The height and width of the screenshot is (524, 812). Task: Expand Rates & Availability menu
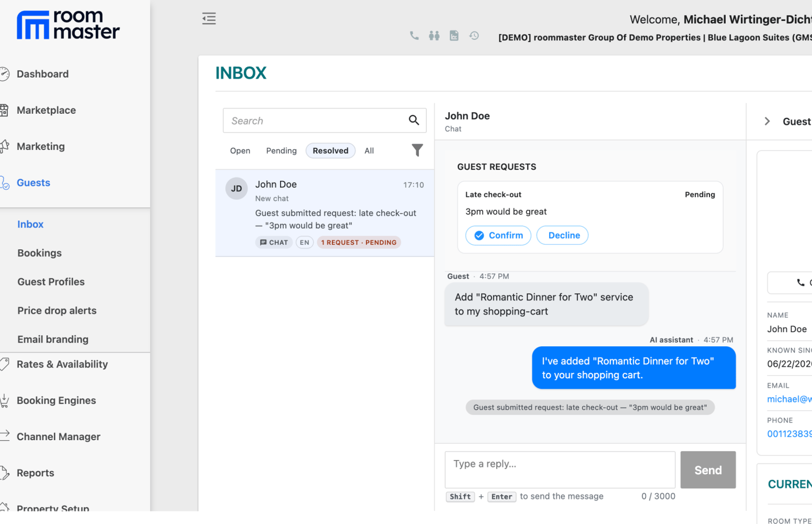(x=62, y=365)
